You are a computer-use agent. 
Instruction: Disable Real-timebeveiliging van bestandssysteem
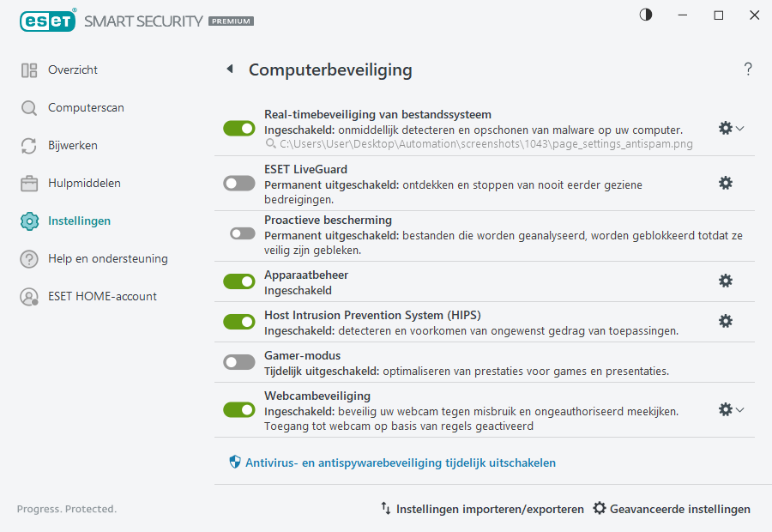238,127
